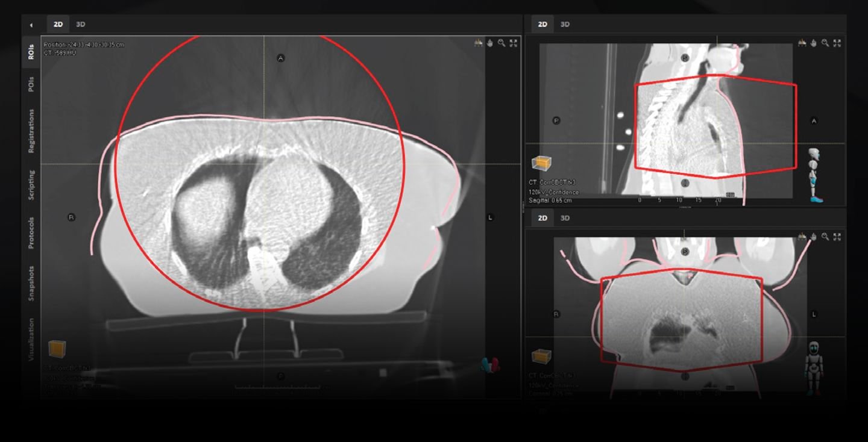
Task: Expand the Registrations side panel
Action: point(31,131)
